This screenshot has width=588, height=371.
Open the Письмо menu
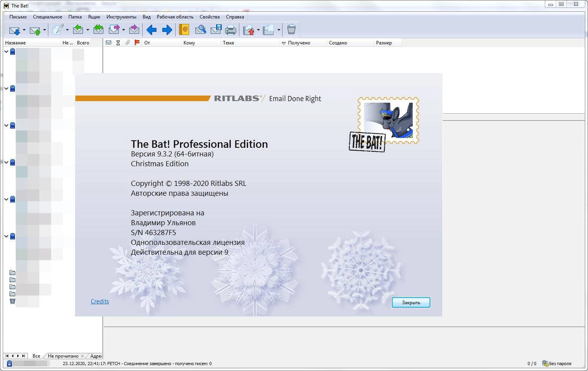tap(18, 17)
